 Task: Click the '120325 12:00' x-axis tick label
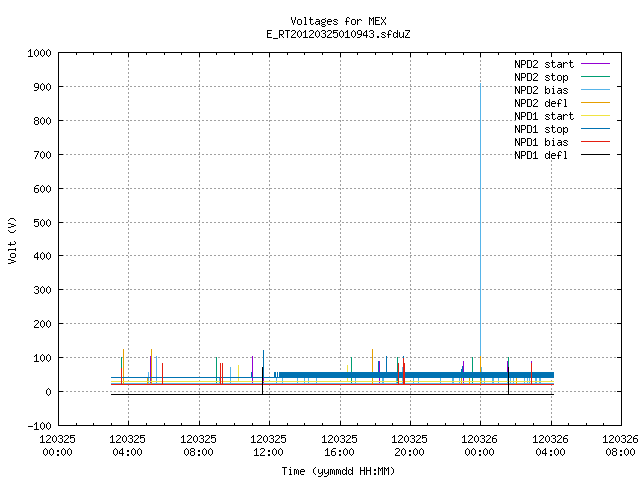[269, 446]
